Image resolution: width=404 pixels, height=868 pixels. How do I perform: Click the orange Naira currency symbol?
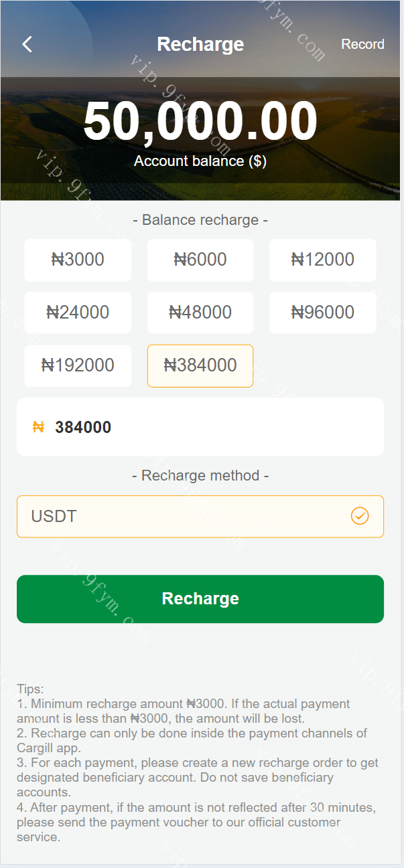coord(38,427)
